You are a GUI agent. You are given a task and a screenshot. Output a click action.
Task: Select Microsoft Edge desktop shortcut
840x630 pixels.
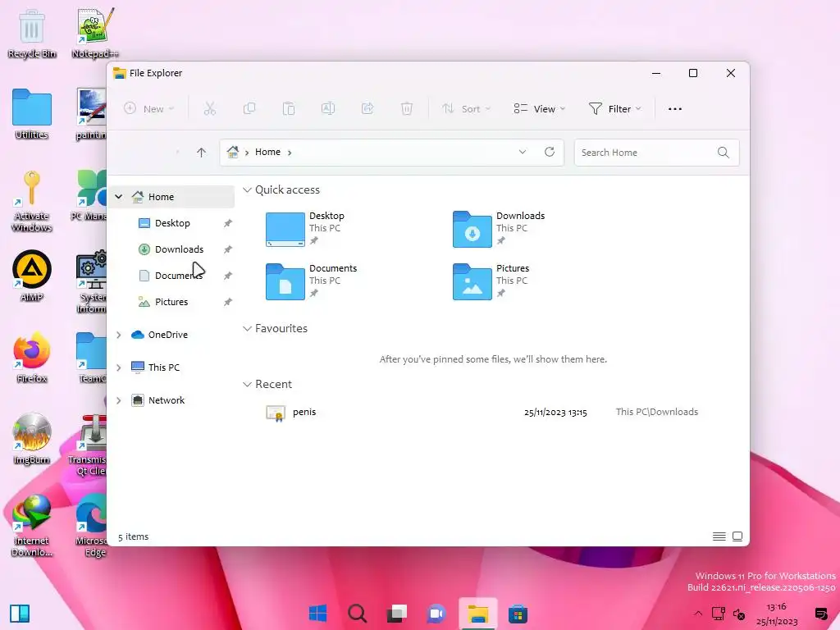point(91,526)
